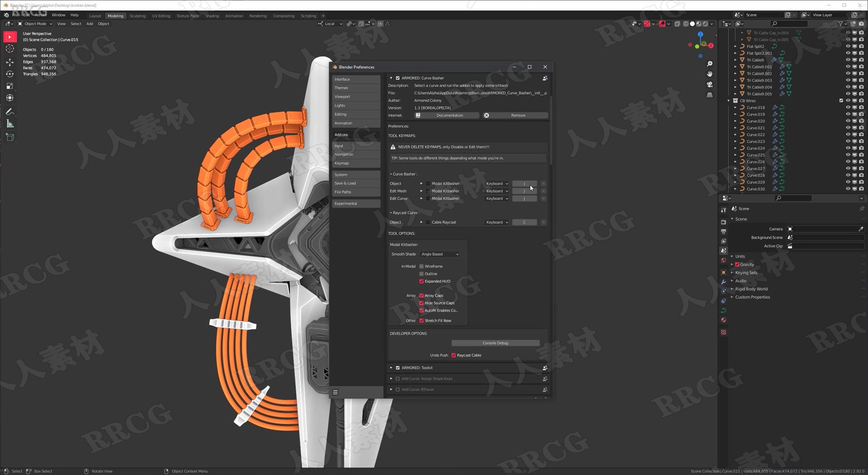Switch to the Sculpting workspace tab

[x=137, y=16]
